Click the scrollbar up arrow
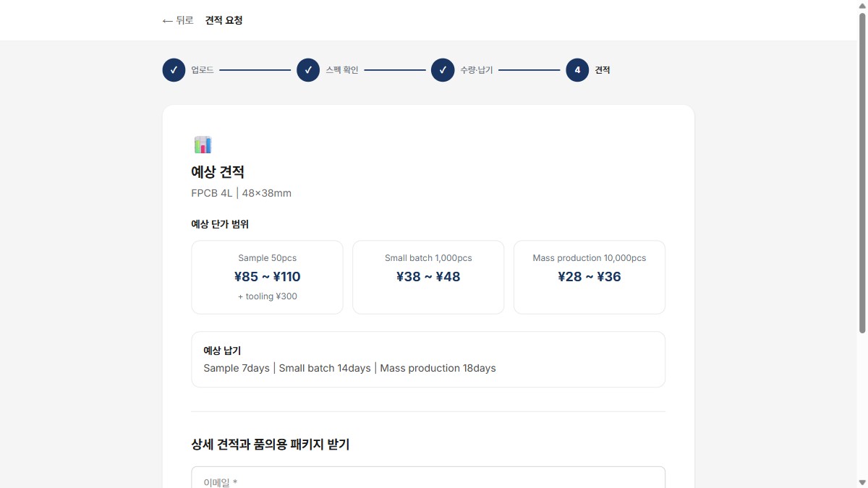This screenshot has height=488, width=868. 861,6
